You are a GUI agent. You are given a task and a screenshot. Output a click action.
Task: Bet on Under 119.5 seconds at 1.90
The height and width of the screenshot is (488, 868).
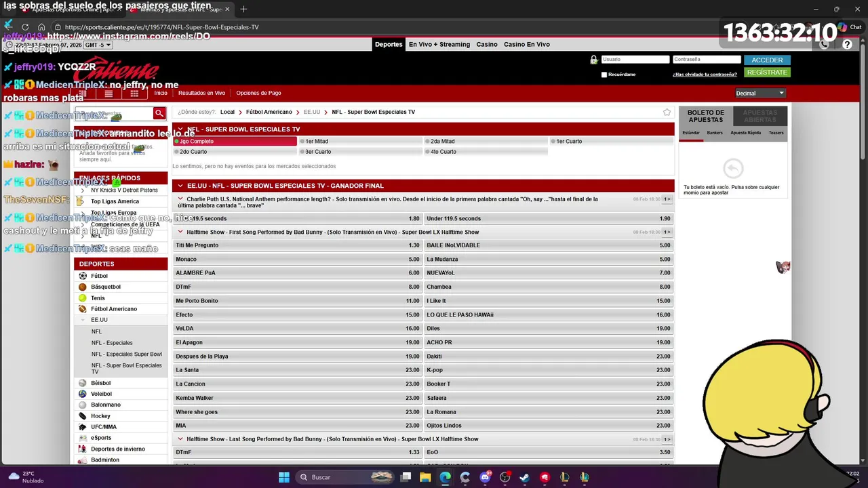pos(549,218)
